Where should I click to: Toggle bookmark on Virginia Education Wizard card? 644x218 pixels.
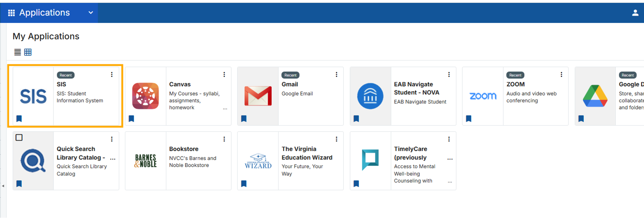pyautogui.click(x=244, y=183)
